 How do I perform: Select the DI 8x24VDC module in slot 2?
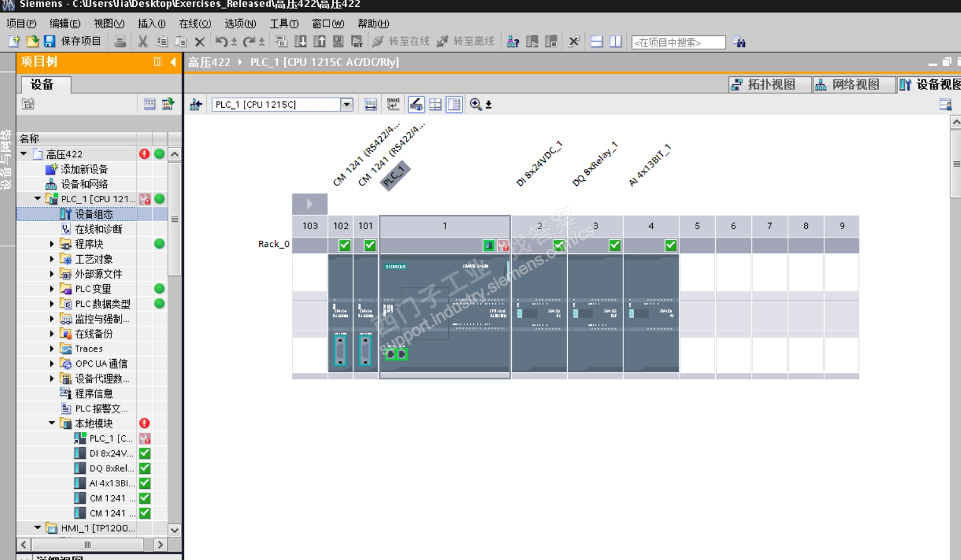(x=539, y=314)
